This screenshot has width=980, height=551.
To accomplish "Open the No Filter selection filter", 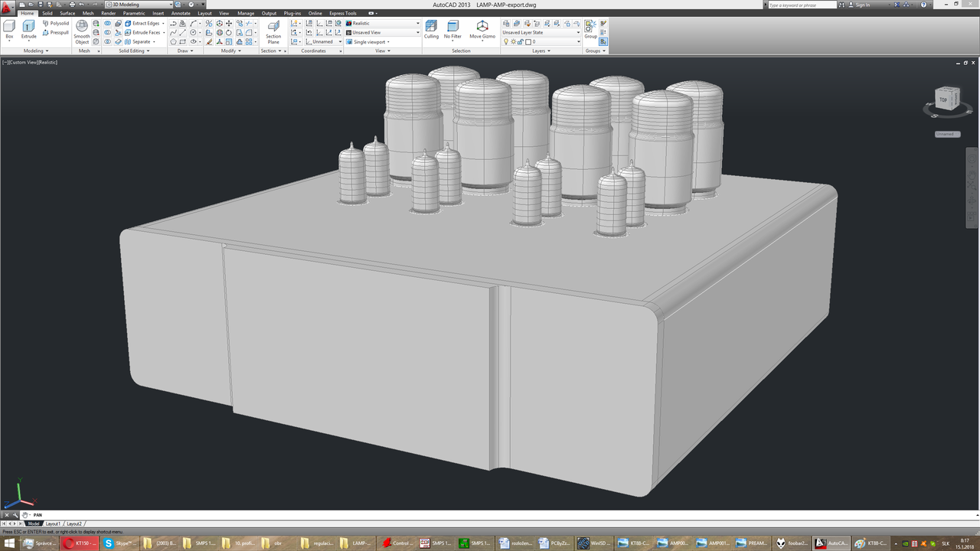I will click(452, 30).
